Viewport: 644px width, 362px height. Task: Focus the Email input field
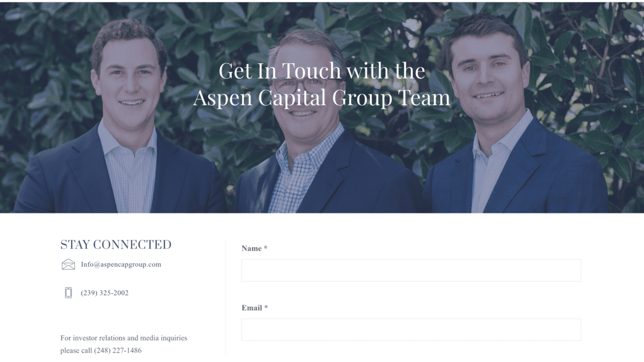click(411, 330)
